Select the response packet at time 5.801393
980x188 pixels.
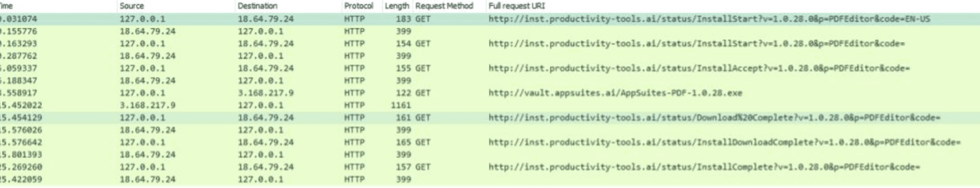pyautogui.click(x=490, y=155)
